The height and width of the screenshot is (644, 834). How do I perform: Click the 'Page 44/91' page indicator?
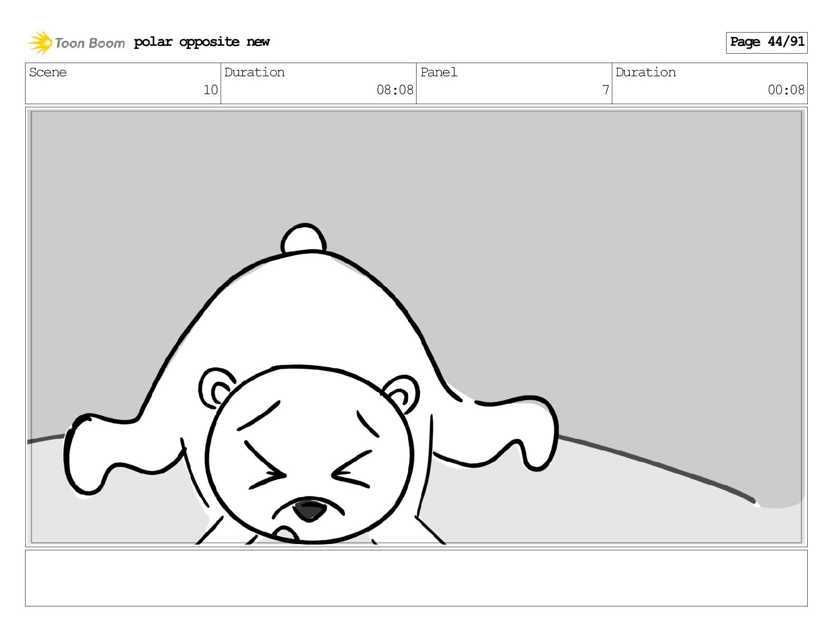(767, 42)
